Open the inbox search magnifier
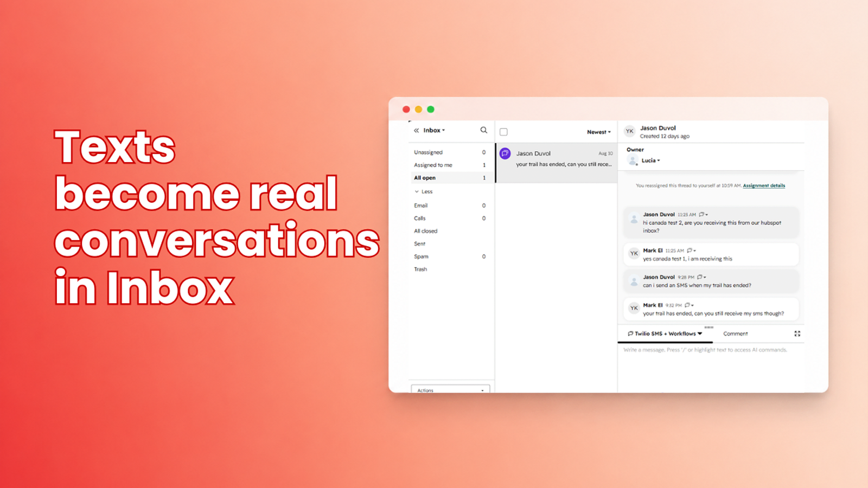 (484, 130)
